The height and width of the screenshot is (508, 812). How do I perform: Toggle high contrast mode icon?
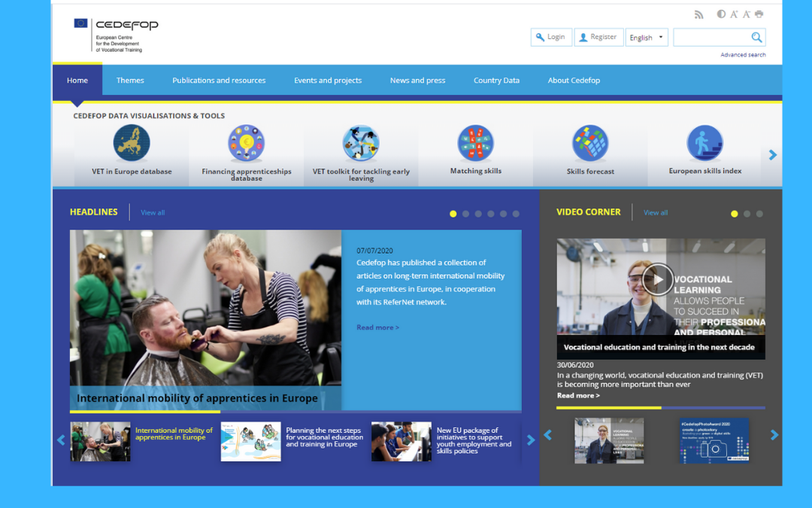(721, 14)
